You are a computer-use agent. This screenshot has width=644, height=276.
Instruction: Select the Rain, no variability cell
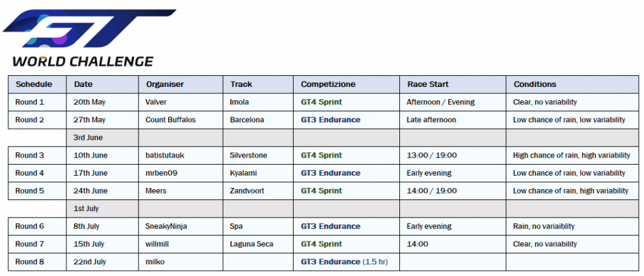[544, 226]
